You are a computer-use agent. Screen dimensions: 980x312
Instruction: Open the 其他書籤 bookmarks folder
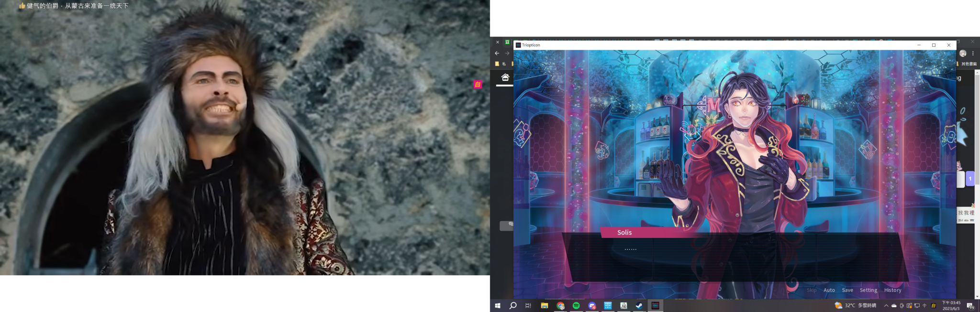click(967, 64)
